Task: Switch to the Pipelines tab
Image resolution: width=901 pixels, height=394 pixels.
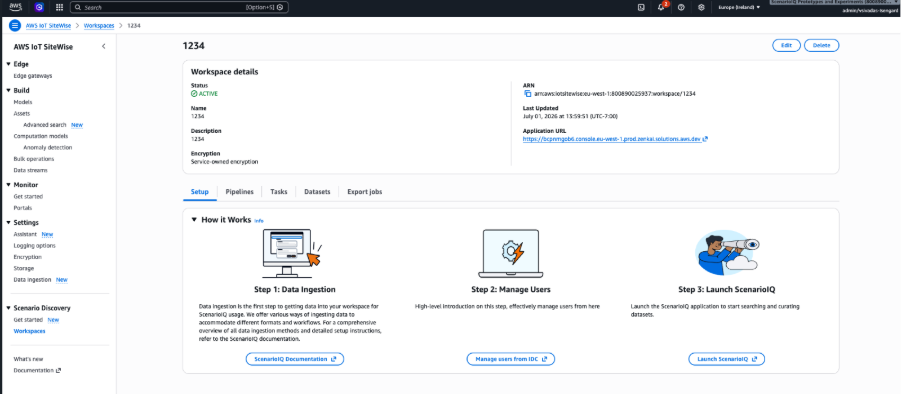Action: [x=240, y=192]
